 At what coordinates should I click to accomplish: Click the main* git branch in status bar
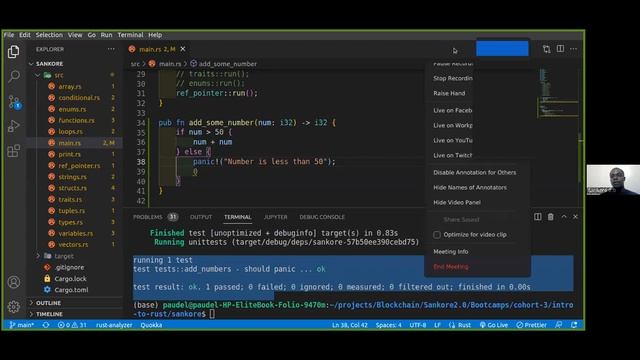[x=22, y=325]
